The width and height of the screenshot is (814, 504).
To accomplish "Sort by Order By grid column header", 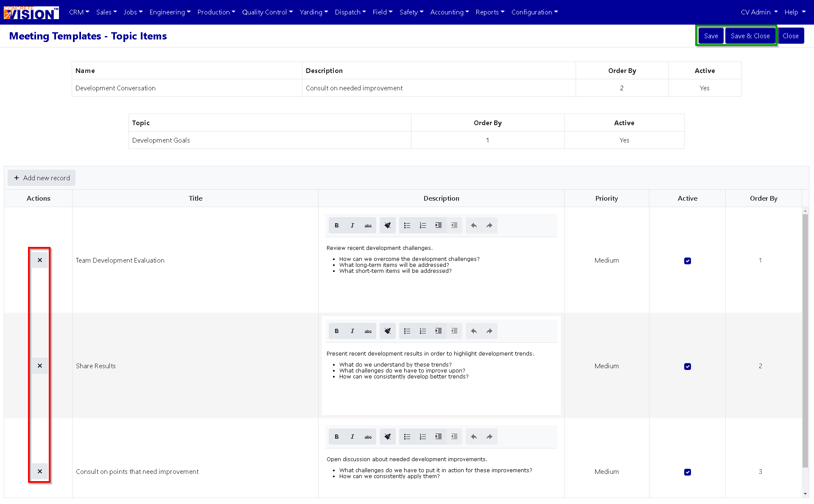I will 764,198.
